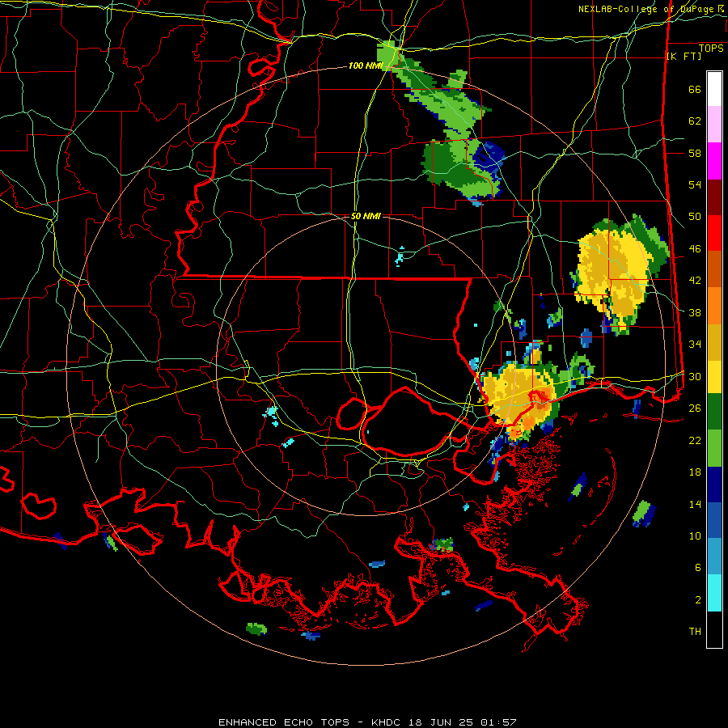Click the "01:57" time in caption
The width and height of the screenshot is (728, 728).
point(498,722)
